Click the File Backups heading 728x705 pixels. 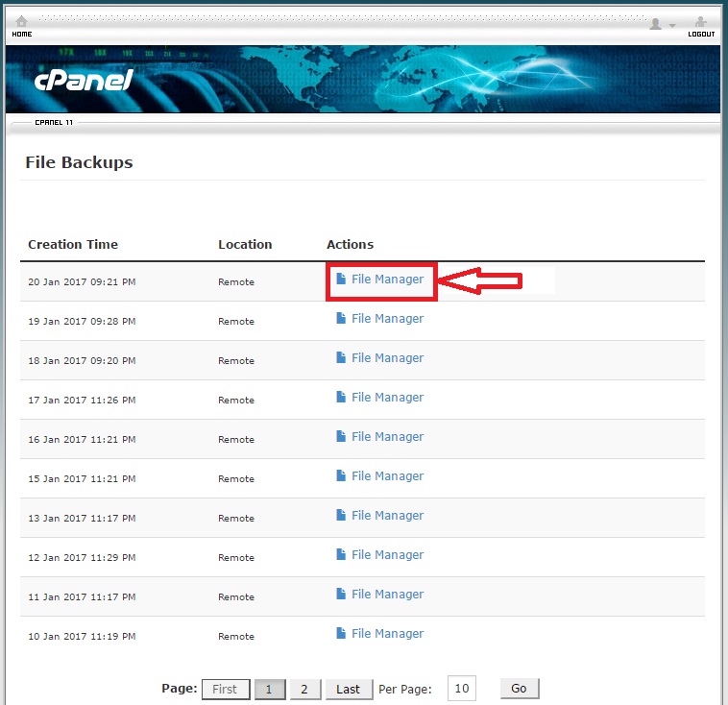click(79, 162)
